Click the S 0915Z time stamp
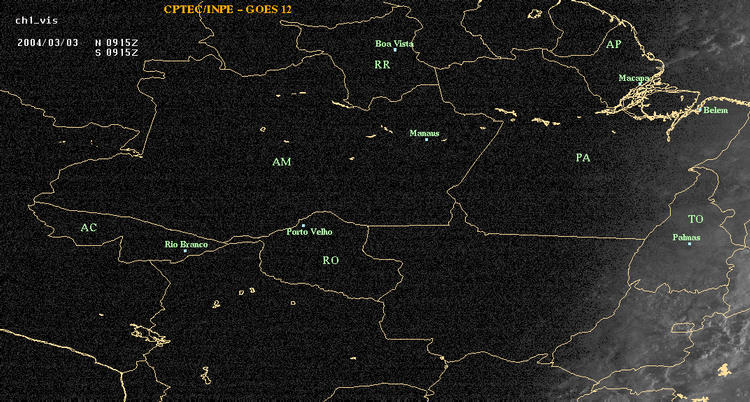 click(x=117, y=53)
